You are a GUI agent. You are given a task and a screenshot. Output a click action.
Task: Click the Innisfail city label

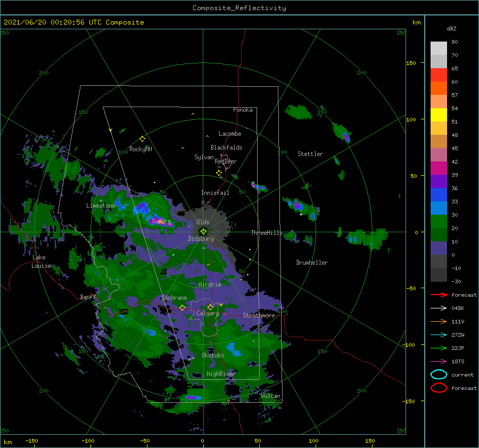(215, 193)
